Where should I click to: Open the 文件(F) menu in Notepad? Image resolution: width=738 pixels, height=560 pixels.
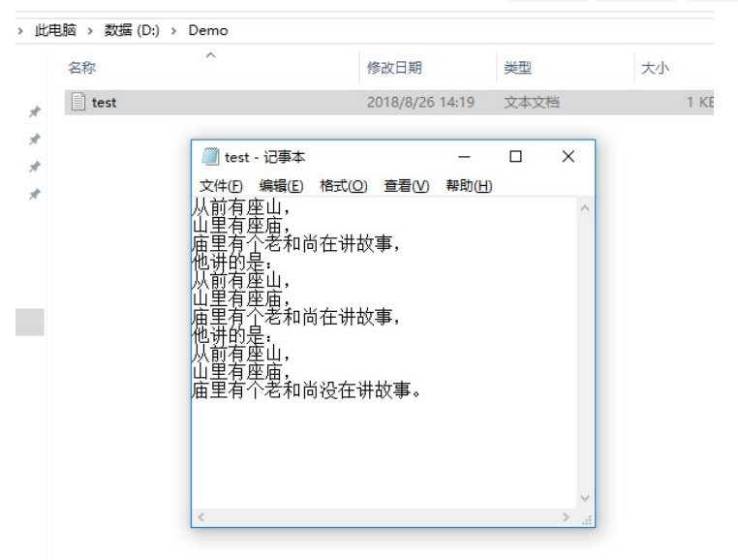coord(221,186)
